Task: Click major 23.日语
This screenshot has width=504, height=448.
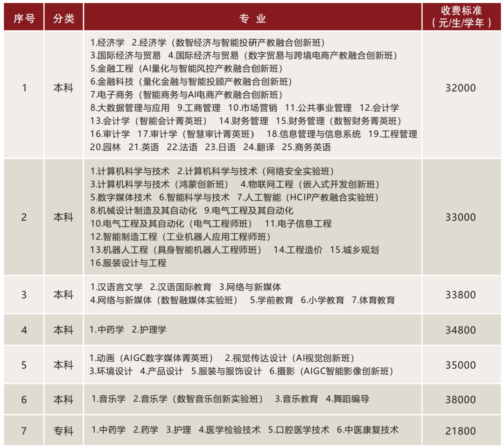Action: pos(220,147)
